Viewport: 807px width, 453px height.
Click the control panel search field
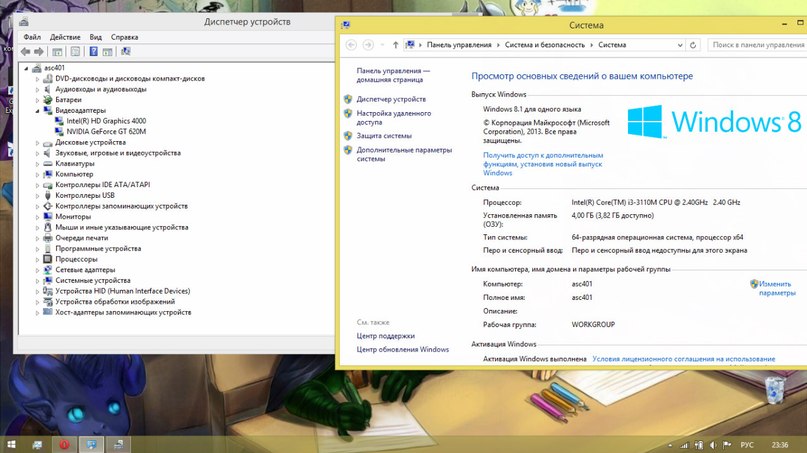point(757,45)
